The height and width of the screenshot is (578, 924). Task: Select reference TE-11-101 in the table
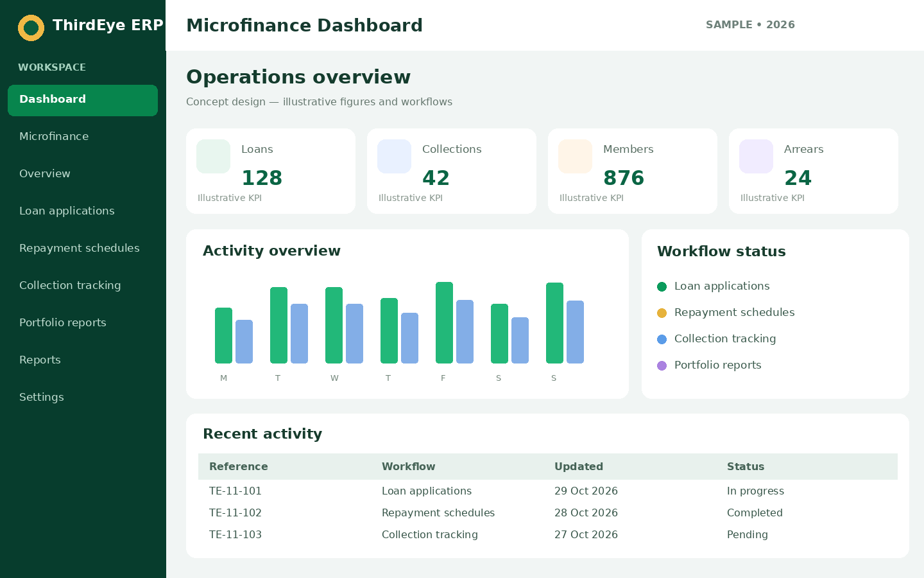pyautogui.click(x=235, y=491)
